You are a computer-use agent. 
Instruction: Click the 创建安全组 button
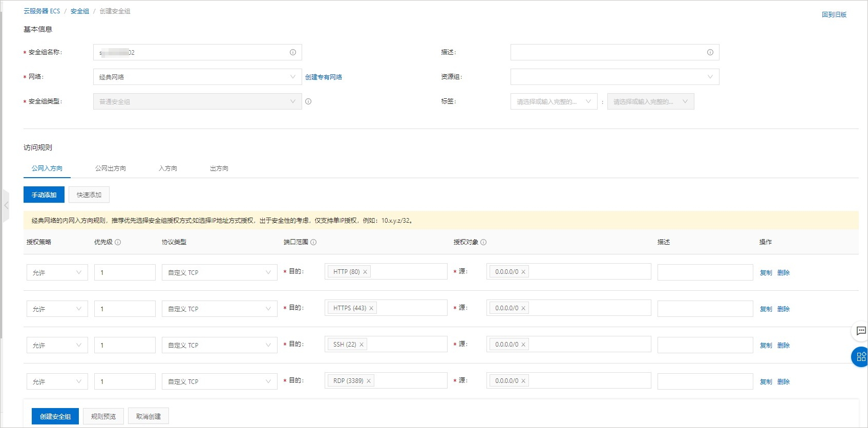[55, 416]
